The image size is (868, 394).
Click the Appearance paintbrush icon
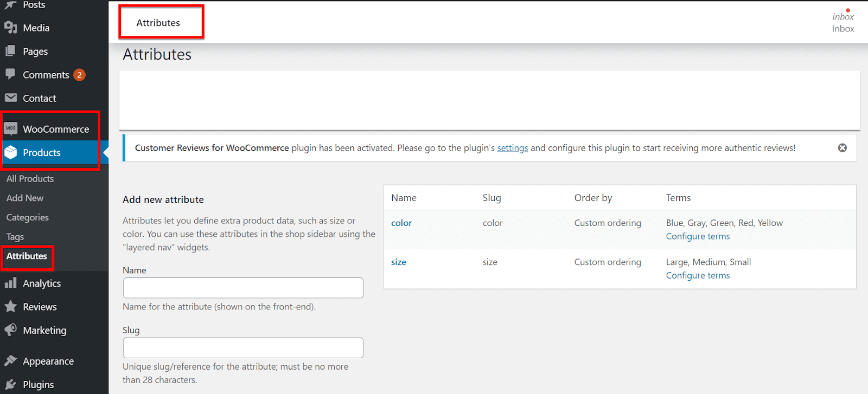(x=10, y=360)
